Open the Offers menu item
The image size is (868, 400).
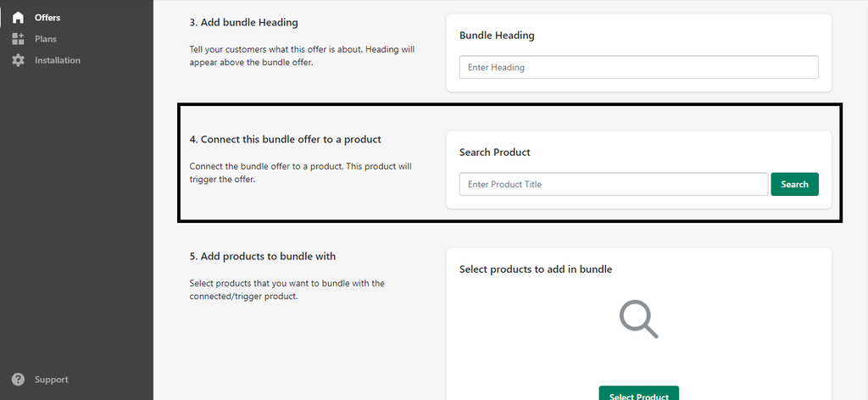point(47,18)
